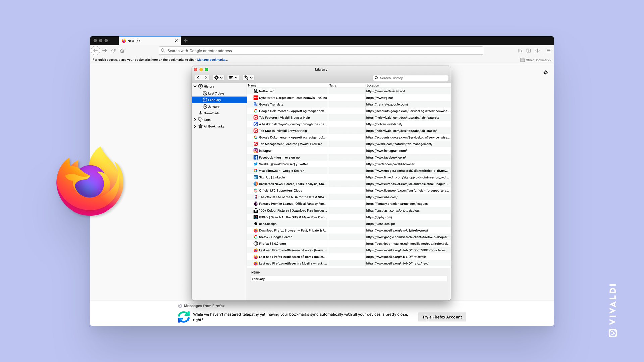
Task: Click Try a Firefox Account button
Action: tap(442, 317)
